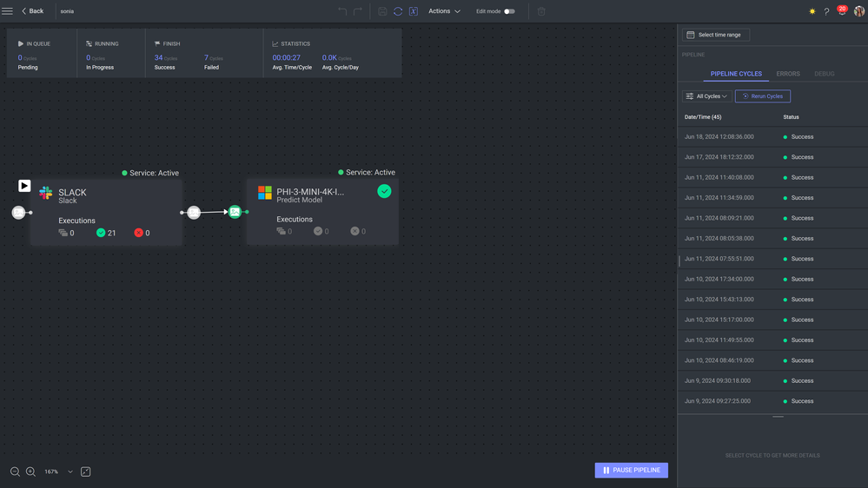Select the PHI-3-MINI-4K-I node title
The height and width of the screenshot is (488, 868).
point(310,192)
